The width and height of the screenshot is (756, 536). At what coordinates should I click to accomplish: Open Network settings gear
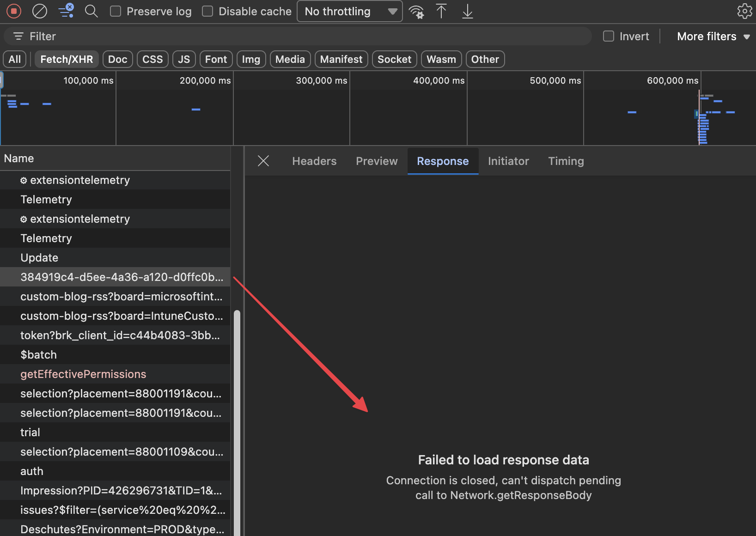coord(744,11)
